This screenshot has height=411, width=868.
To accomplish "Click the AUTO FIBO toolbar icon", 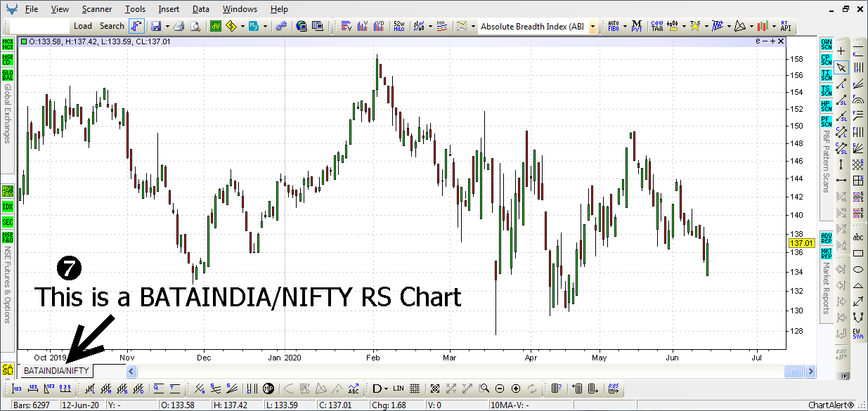I will coord(613,26).
